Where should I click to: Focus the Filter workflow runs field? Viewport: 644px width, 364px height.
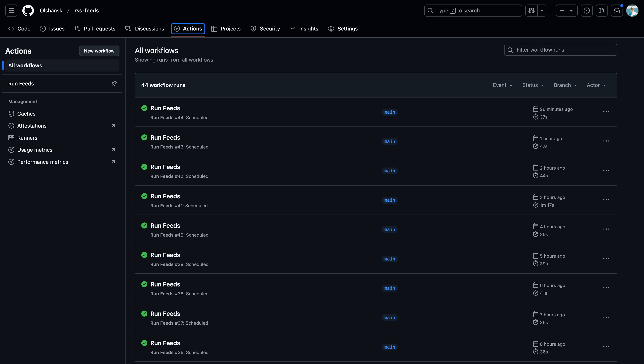click(x=560, y=50)
